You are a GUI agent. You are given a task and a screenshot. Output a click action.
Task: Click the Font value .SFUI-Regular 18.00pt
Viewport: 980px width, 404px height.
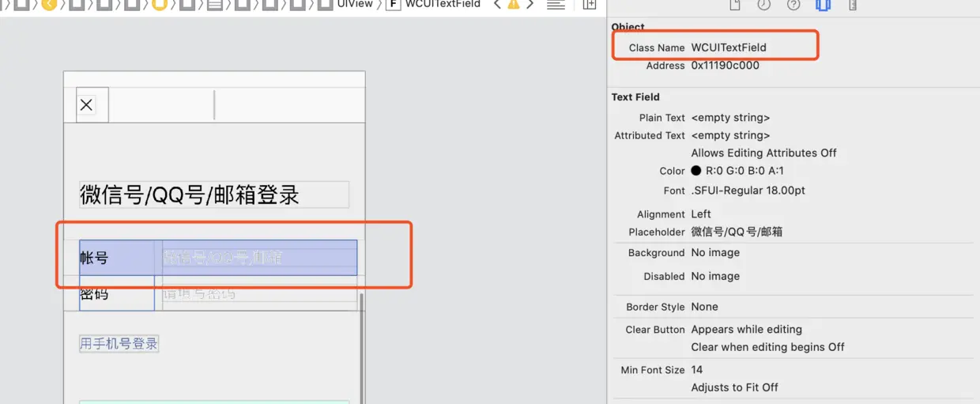pos(748,191)
